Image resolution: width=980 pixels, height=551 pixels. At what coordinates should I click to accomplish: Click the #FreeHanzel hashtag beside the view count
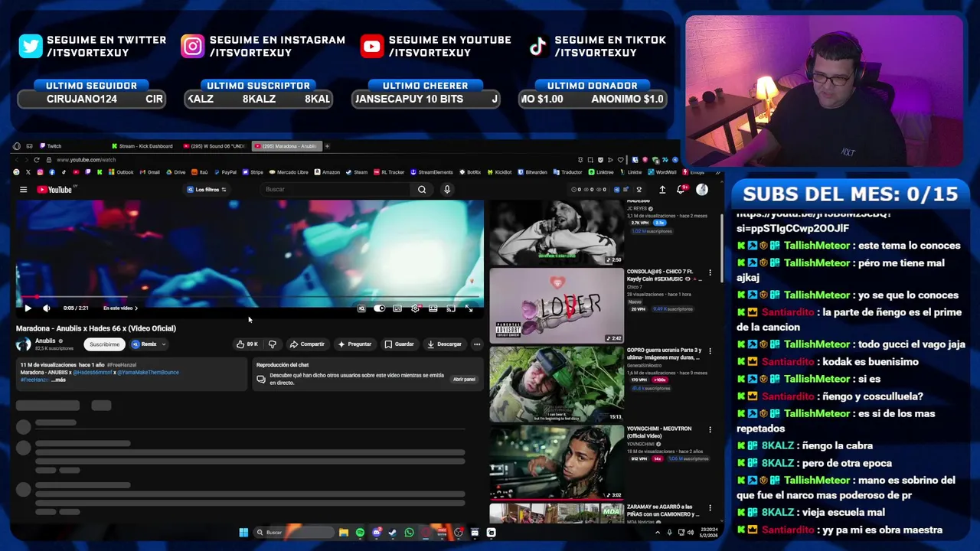coord(122,365)
